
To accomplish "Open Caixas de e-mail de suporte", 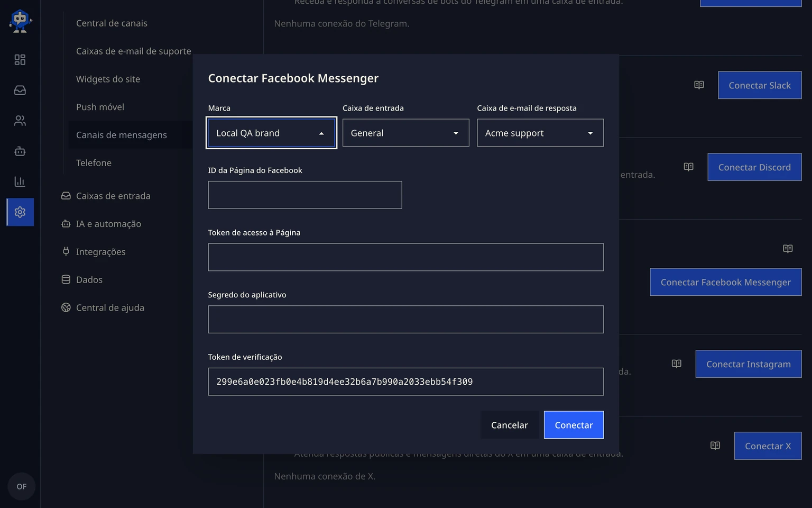I will pos(134,51).
